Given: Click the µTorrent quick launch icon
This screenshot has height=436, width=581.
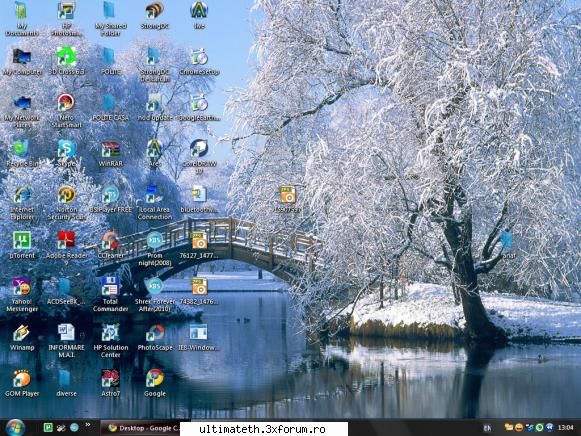Looking at the screenshot, I should pos(48,427).
